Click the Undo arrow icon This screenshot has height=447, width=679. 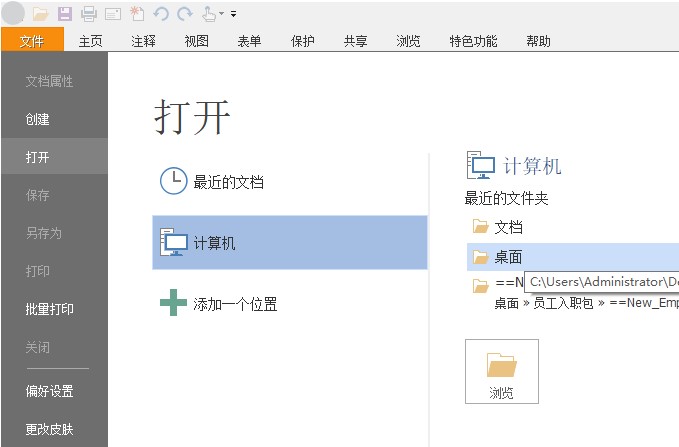(161, 14)
